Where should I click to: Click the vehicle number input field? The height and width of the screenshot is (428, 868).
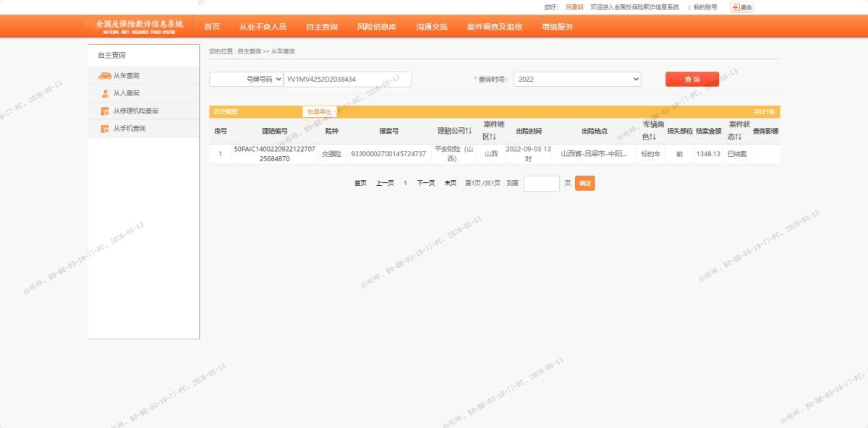(x=347, y=79)
